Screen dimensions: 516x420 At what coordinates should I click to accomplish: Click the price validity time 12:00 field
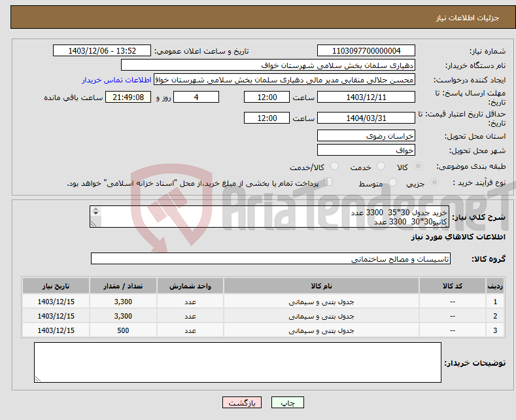[267, 118]
